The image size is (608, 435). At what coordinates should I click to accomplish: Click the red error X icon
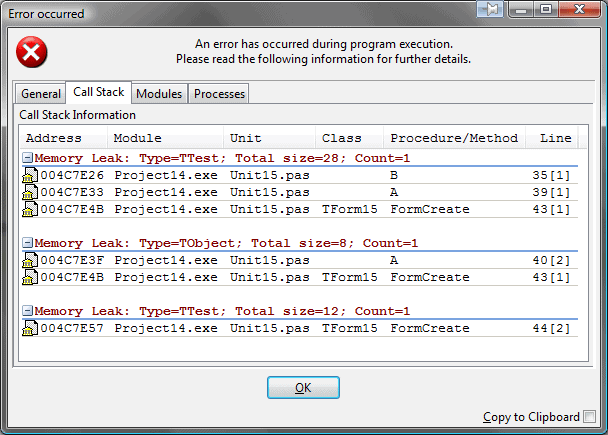coord(33,50)
